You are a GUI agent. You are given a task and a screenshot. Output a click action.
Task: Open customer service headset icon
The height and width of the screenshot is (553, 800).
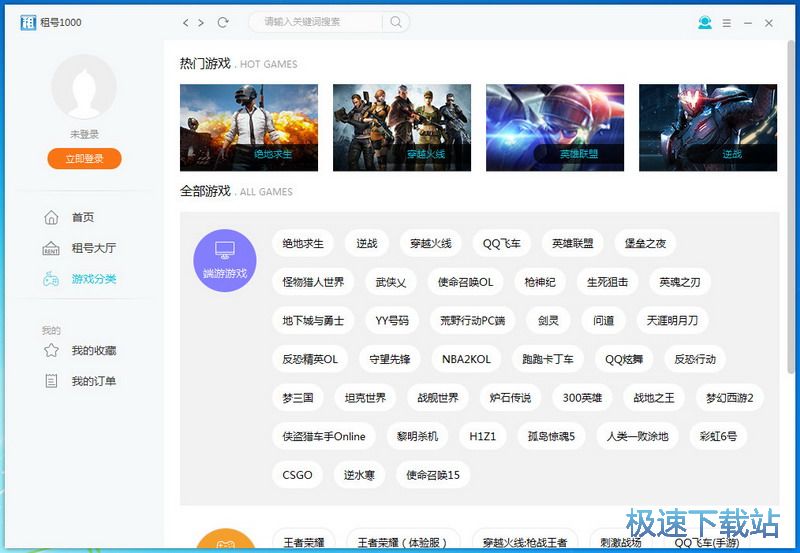pos(705,22)
